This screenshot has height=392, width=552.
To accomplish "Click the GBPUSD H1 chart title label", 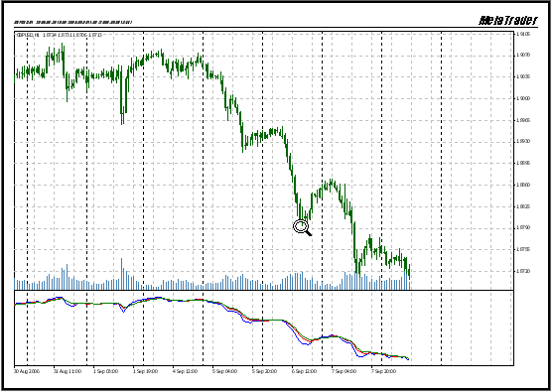I will pos(60,35).
